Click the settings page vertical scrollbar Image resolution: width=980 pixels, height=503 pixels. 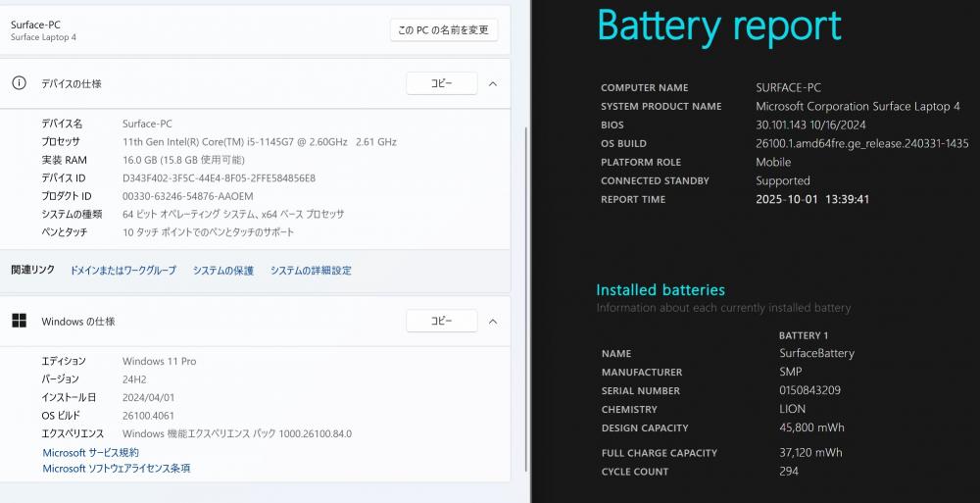[x=526, y=300]
